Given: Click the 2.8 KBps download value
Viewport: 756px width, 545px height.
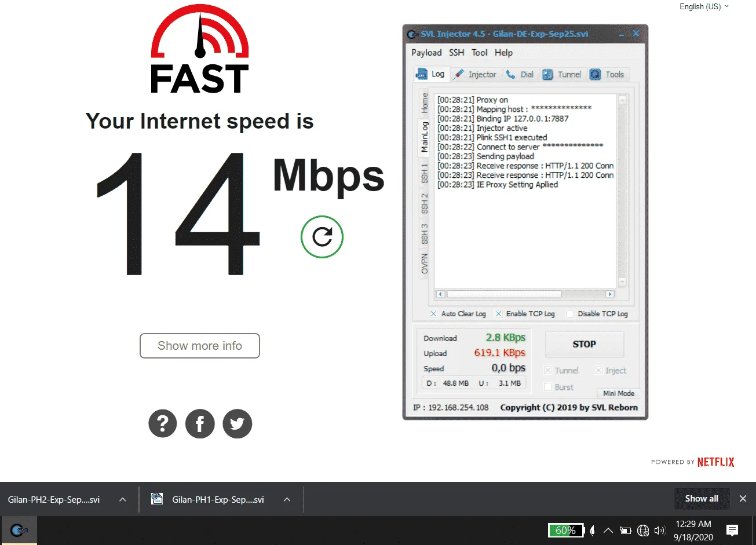Looking at the screenshot, I should click(x=506, y=338).
